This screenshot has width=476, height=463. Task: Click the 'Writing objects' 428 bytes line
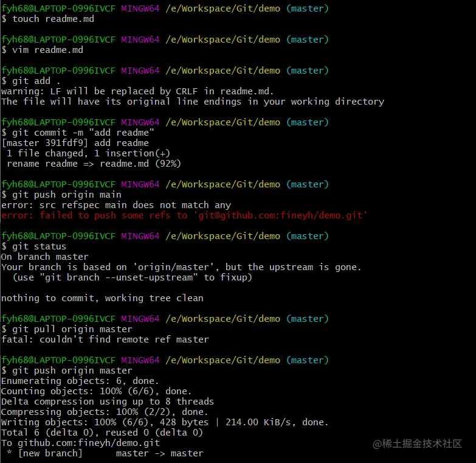point(165,422)
